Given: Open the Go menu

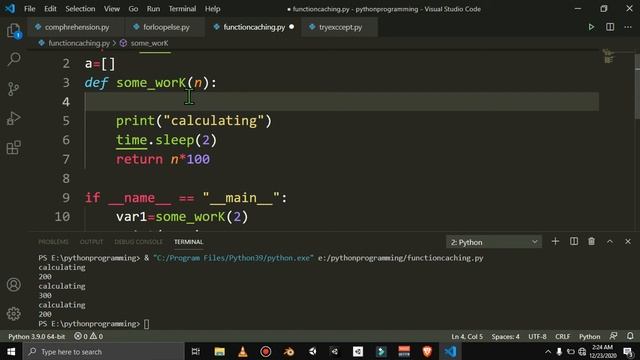Looking at the screenshot, I should (x=133, y=9).
